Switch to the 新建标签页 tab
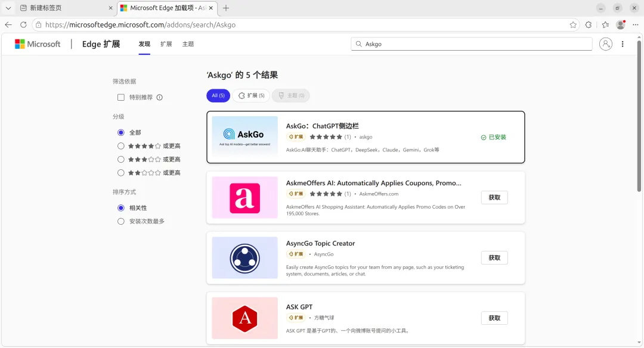The image size is (644, 348). click(66, 8)
